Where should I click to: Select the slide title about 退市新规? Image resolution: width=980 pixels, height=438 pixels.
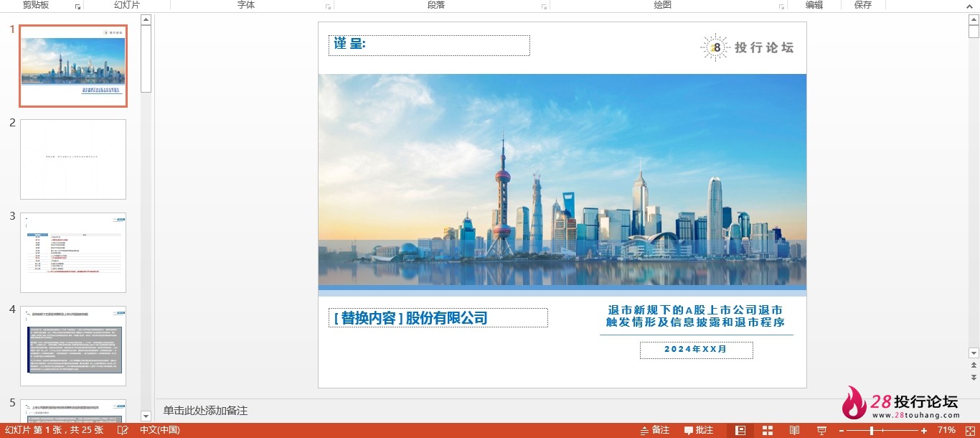pos(696,316)
